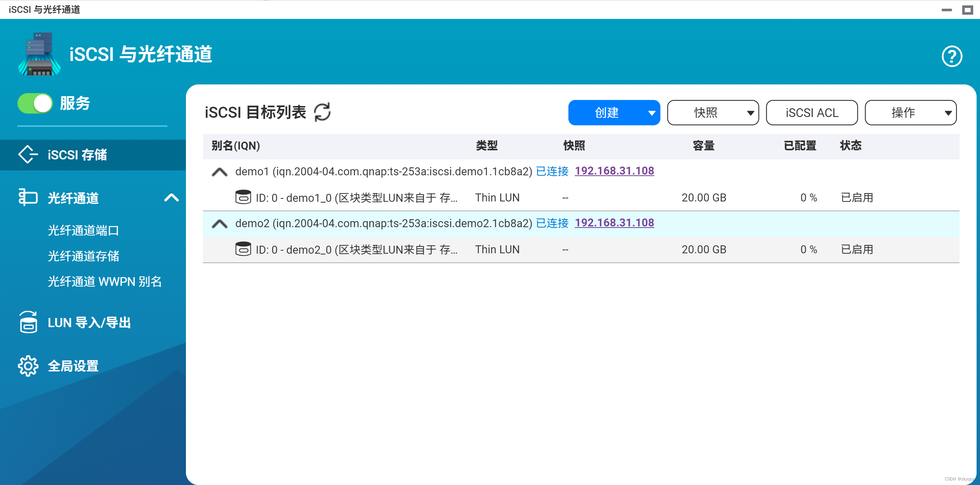This screenshot has height=485, width=980.
Task: Open 全局设置 using the gear icon
Action: point(28,366)
